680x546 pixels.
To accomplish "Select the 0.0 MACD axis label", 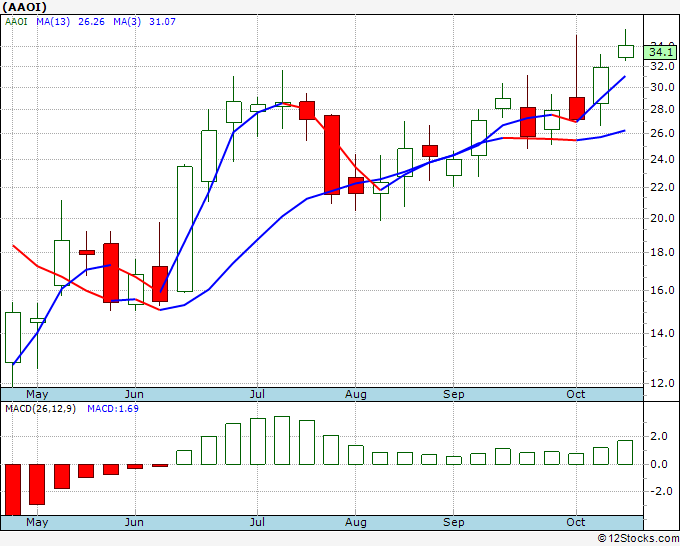I will point(659,464).
